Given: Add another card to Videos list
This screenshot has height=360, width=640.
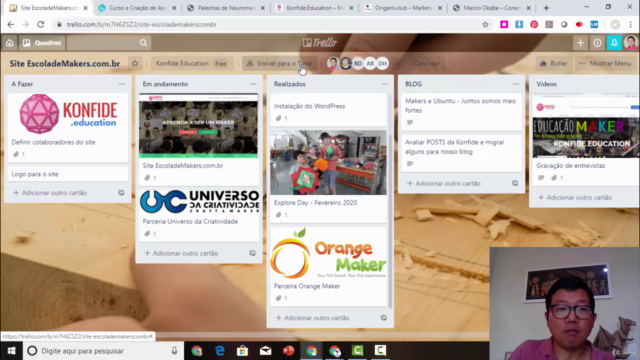Looking at the screenshot, I should [x=575, y=197].
